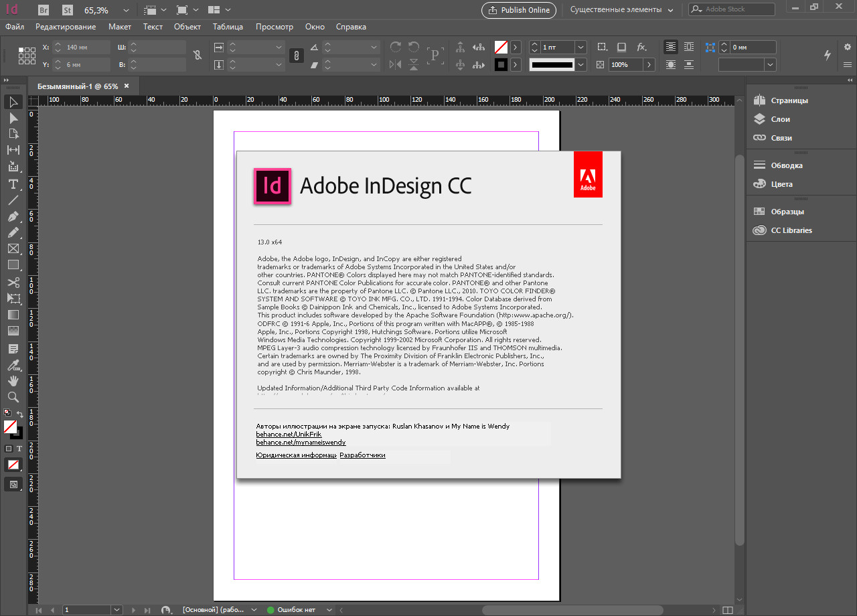Open behance.net/UnikFrik link
The height and width of the screenshot is (616, 857).
point(289,435)
